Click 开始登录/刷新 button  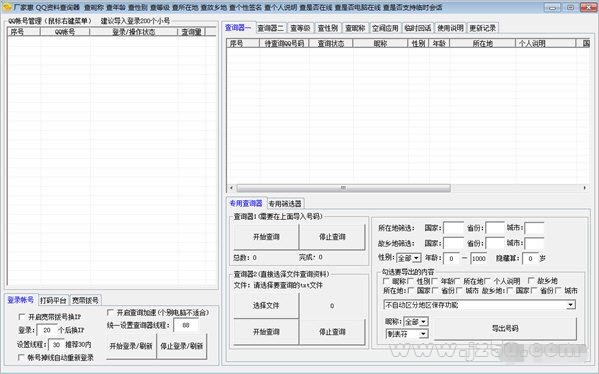[x=131, y=346]
